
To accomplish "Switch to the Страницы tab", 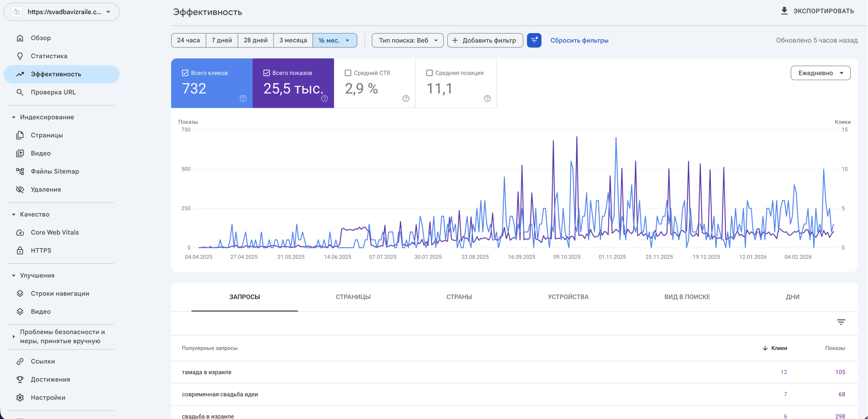I will click(x=353, y=297).
